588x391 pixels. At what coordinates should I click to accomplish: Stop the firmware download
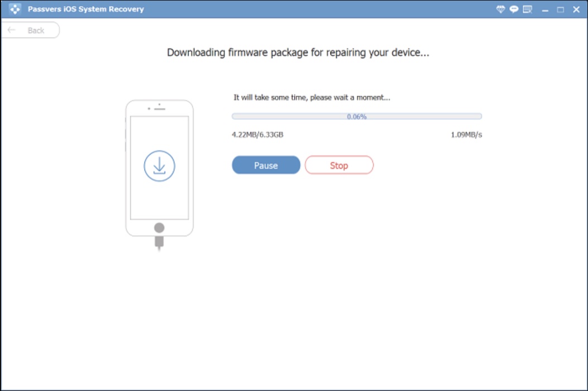(x=339, y=165)
